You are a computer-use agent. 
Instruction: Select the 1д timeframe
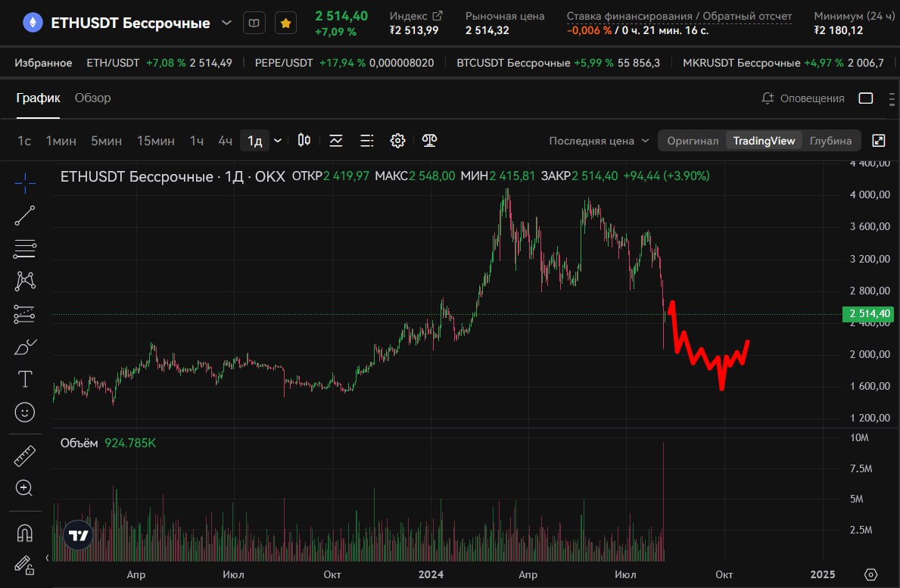click(255, 141)
